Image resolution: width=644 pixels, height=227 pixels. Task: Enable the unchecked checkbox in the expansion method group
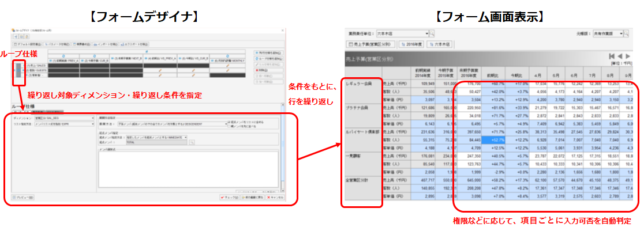229,126
